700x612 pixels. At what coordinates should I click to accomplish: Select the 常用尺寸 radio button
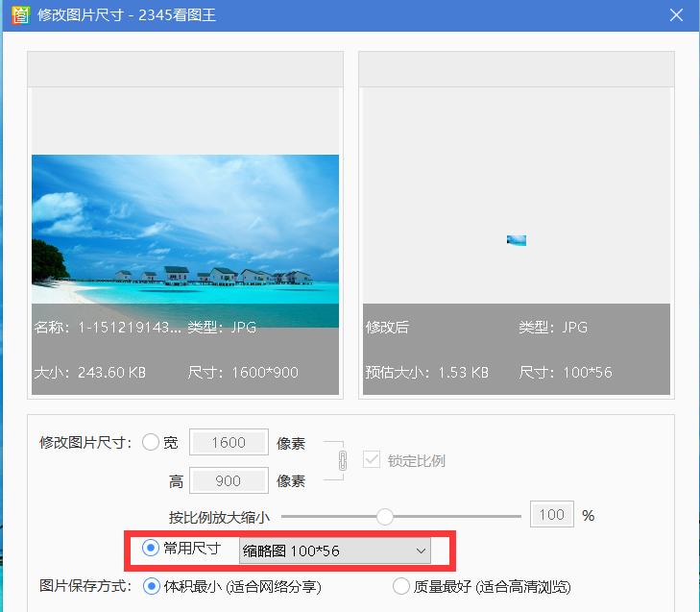[151, 549]
